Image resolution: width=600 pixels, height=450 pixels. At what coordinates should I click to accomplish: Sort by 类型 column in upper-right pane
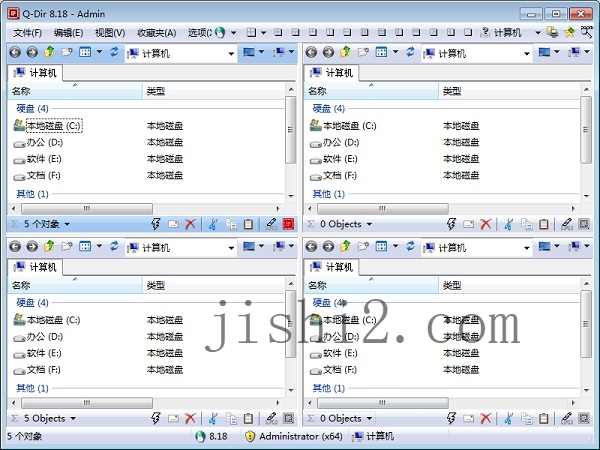pyautogui.click(x=510, y=91)
